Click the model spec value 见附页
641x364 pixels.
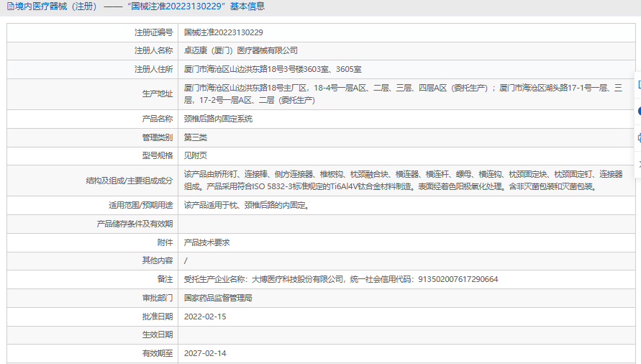tap(196, 156)
